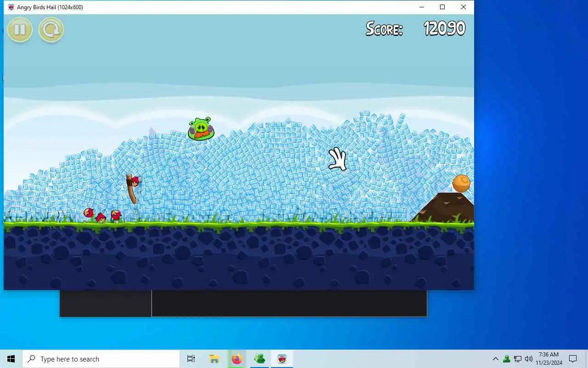Click the orange ball on the hill

coord(461,183)
